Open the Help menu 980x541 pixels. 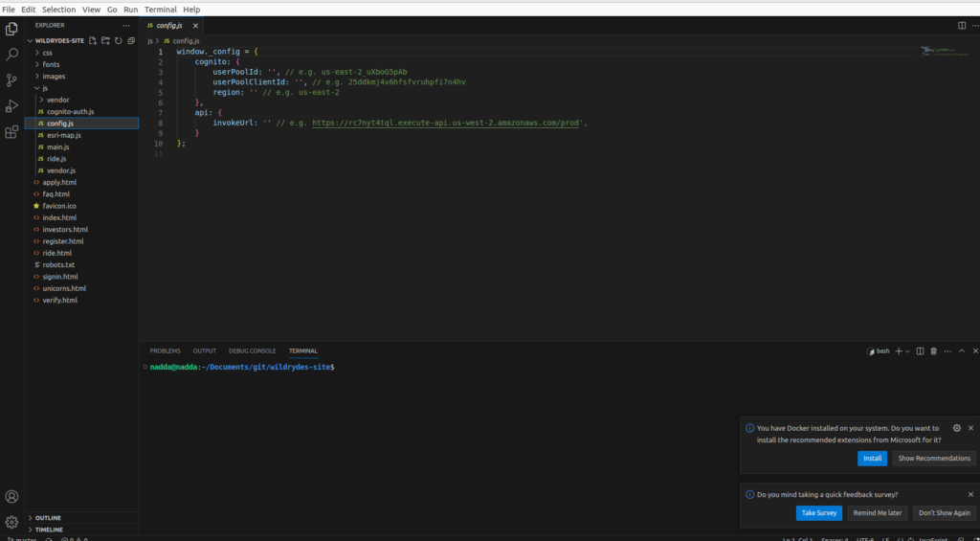pyautogui.click(x=191, y=10)
